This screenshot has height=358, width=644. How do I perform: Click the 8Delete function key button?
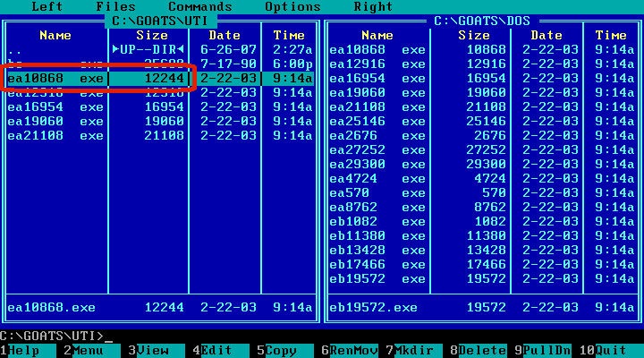[479, 351]
